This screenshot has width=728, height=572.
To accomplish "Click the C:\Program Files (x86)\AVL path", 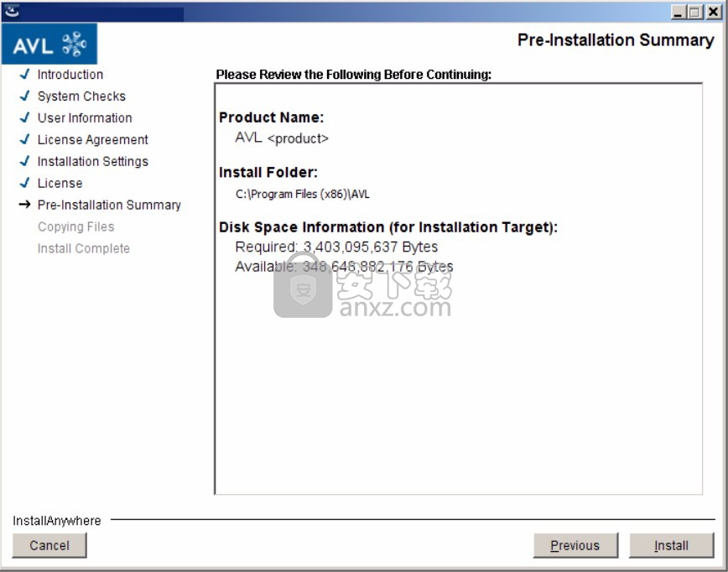I will click(x=303, y=194).
